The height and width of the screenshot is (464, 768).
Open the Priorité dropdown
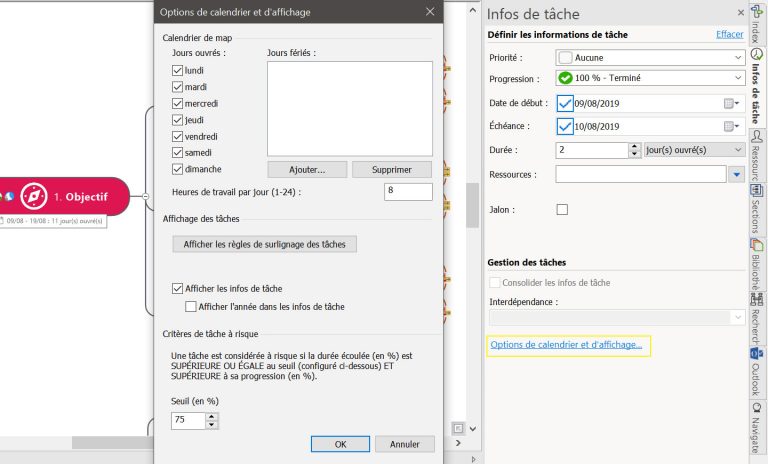coord(650,58)
